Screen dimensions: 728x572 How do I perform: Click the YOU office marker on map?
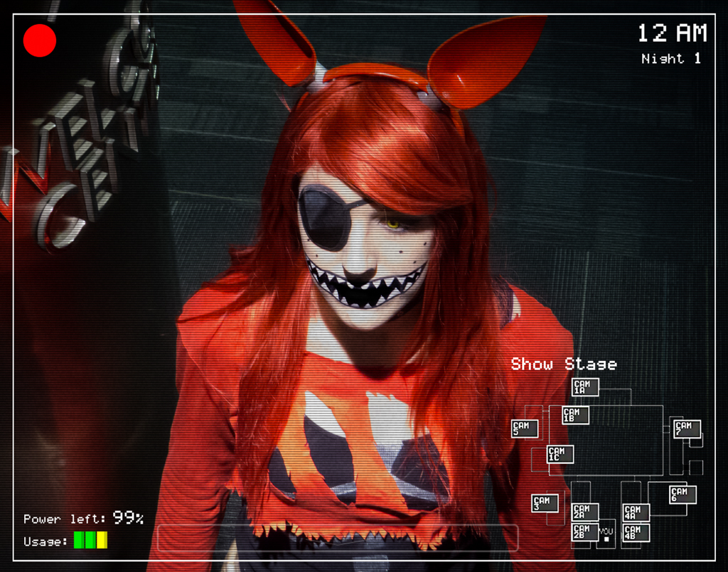606,534
